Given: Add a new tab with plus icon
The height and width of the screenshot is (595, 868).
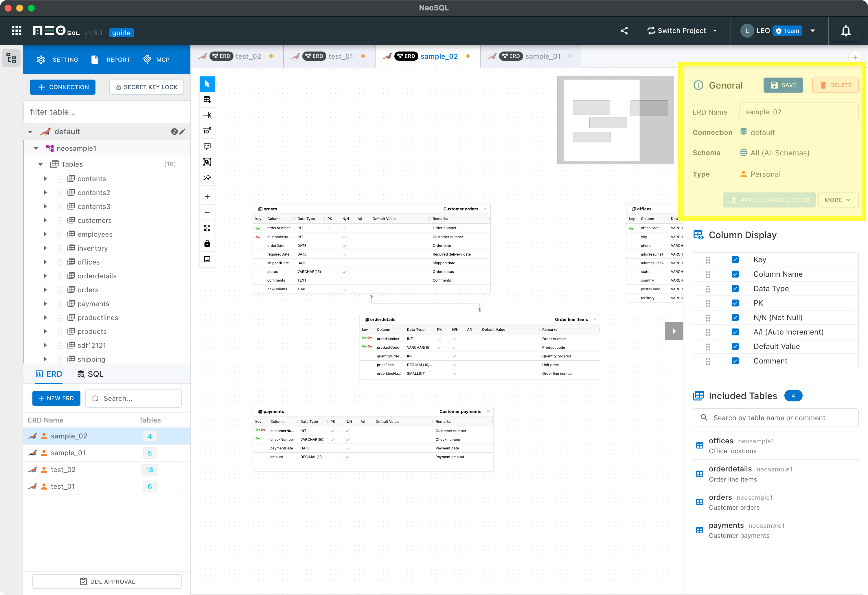Looking at the screenshot, I should click(855, 57).
